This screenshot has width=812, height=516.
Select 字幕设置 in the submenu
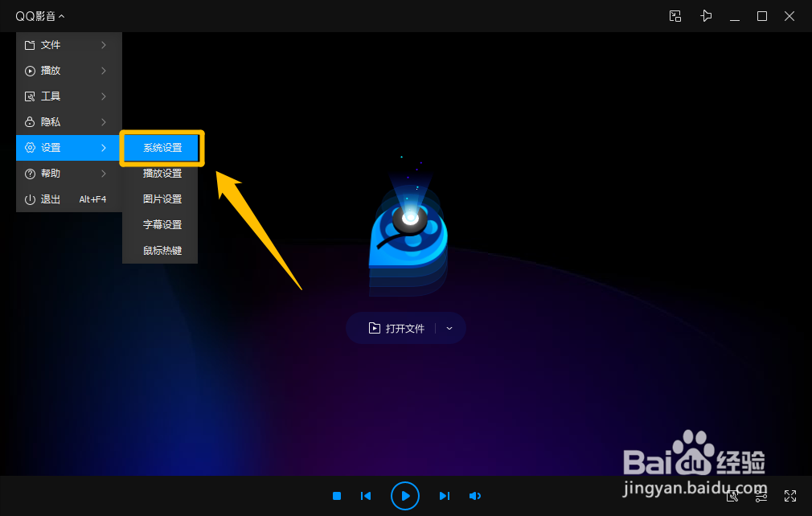click(x=160, y=224)
